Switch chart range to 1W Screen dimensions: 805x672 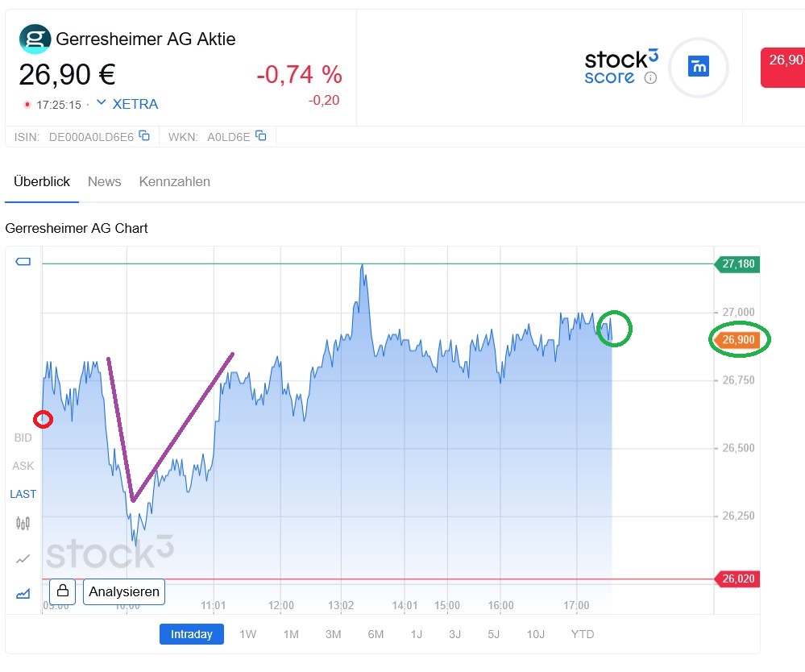[248, 634]
